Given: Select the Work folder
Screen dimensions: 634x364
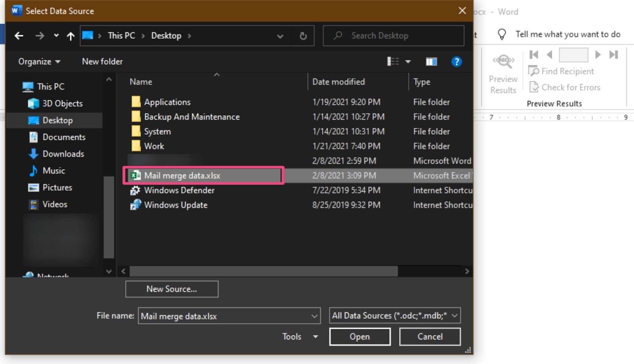Looking at the screenshot, I should click(154, 146).
